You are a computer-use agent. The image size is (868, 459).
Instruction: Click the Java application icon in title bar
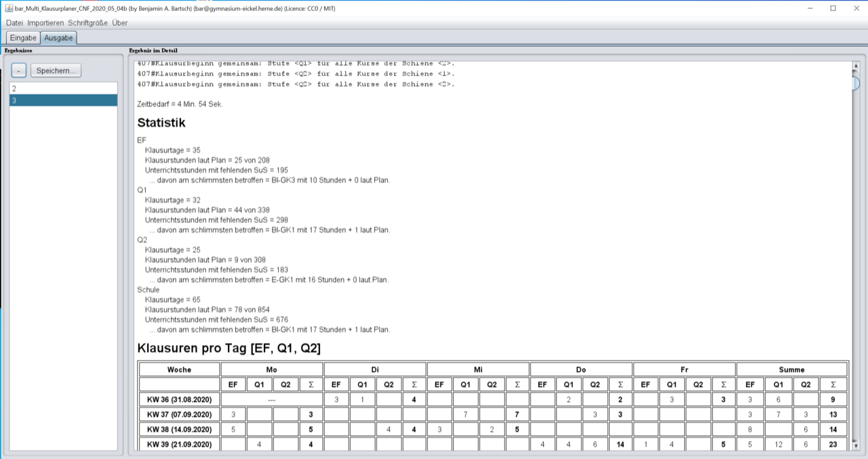pyautogui.click(x=9, y=8)
